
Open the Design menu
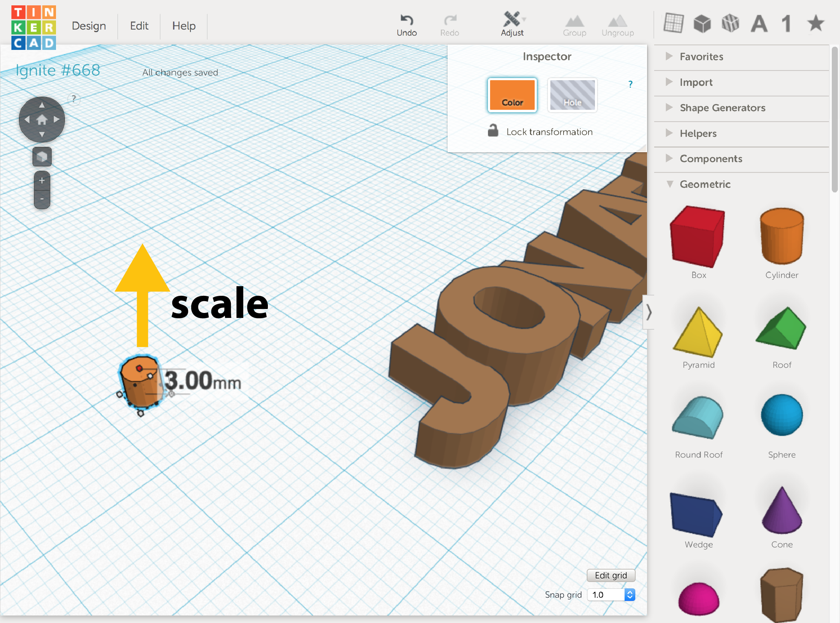89,26
